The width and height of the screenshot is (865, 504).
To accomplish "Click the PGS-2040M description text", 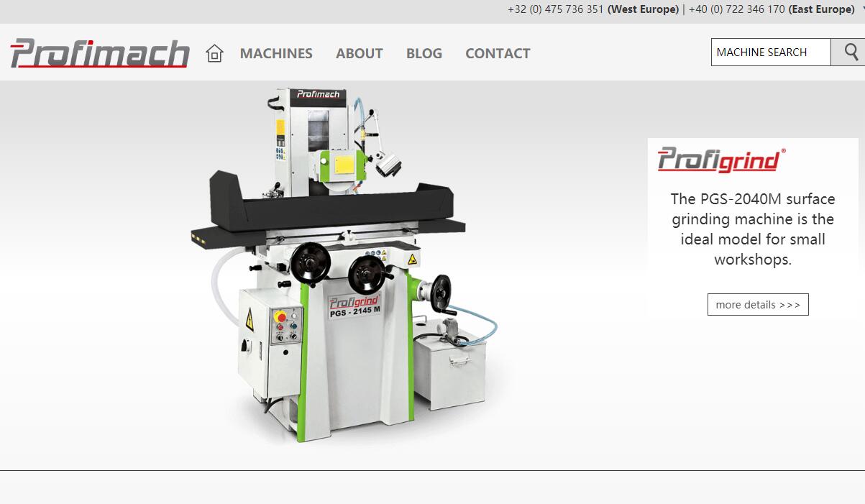I will coord(753,229).
